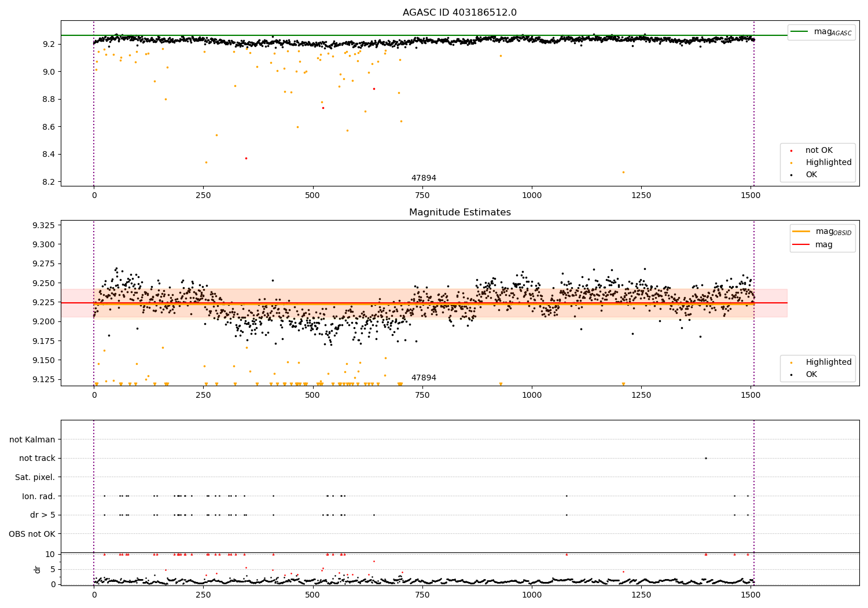Click the mag OBSID legend entry in middle plot
Image resolution: width=868 pixels, height=608 pixels.
[x=822, y=232]
